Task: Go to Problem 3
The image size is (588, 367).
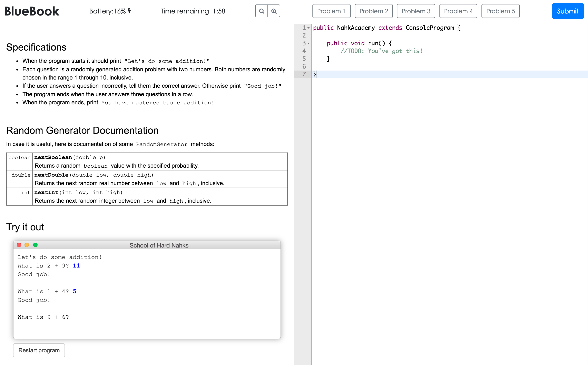Action: 416,11
